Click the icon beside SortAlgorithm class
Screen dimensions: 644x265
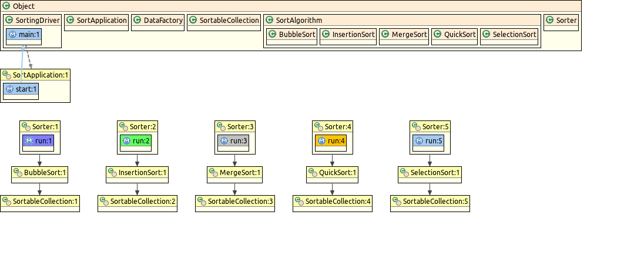[x=269, y=20]
